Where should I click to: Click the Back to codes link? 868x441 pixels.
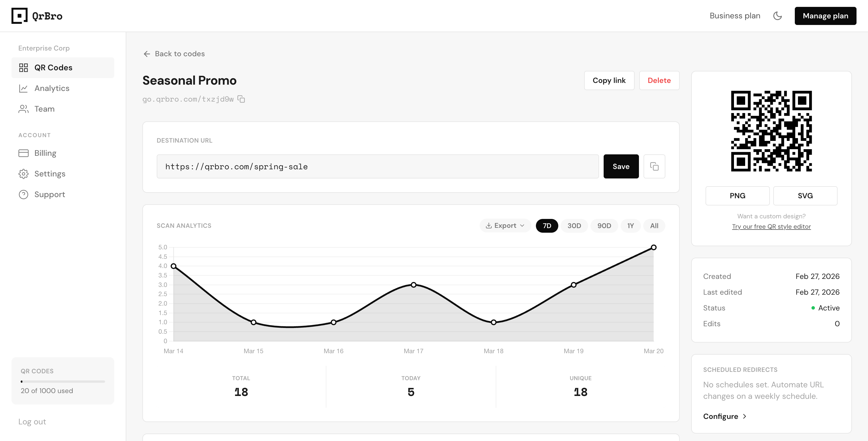174,54
